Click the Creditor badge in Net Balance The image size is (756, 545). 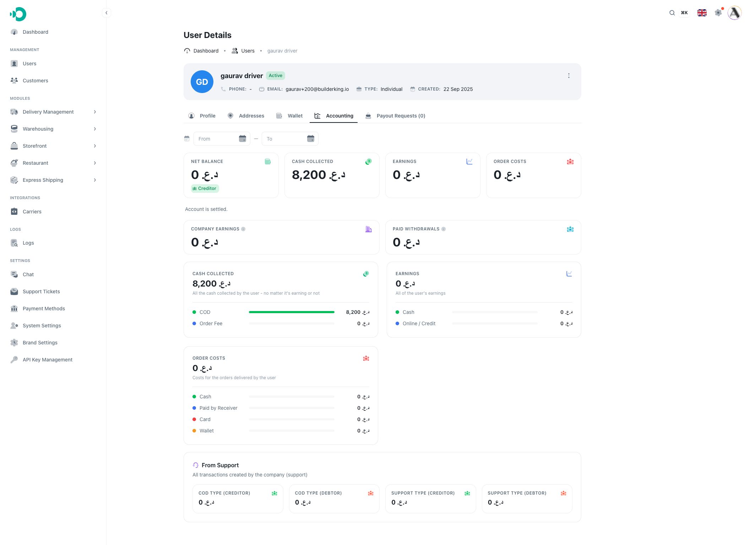[205, 189]
